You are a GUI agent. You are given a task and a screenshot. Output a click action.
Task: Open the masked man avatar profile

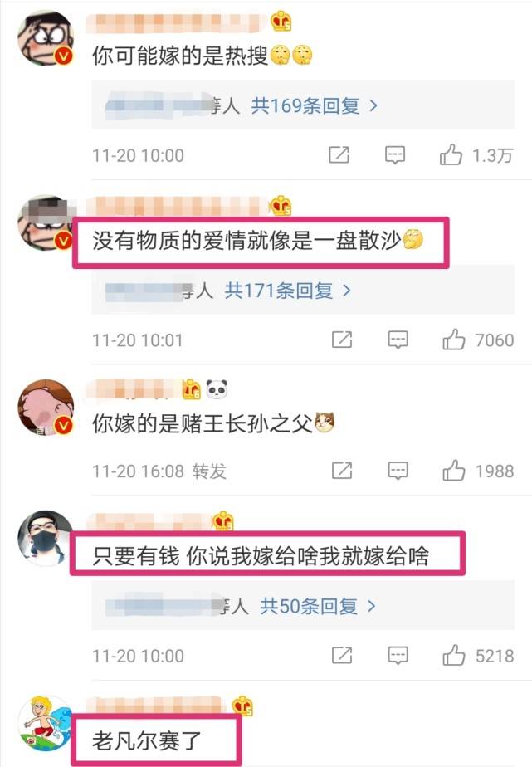pos(46,538)
